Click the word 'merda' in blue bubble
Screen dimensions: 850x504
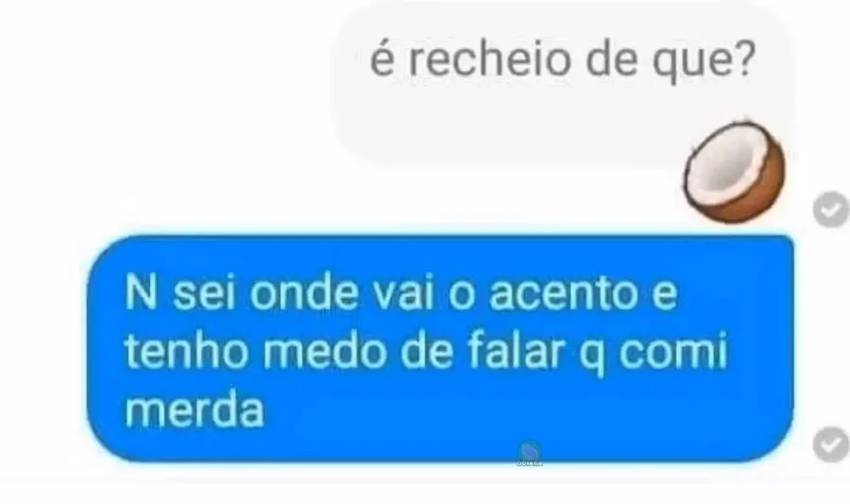[195, 410]
